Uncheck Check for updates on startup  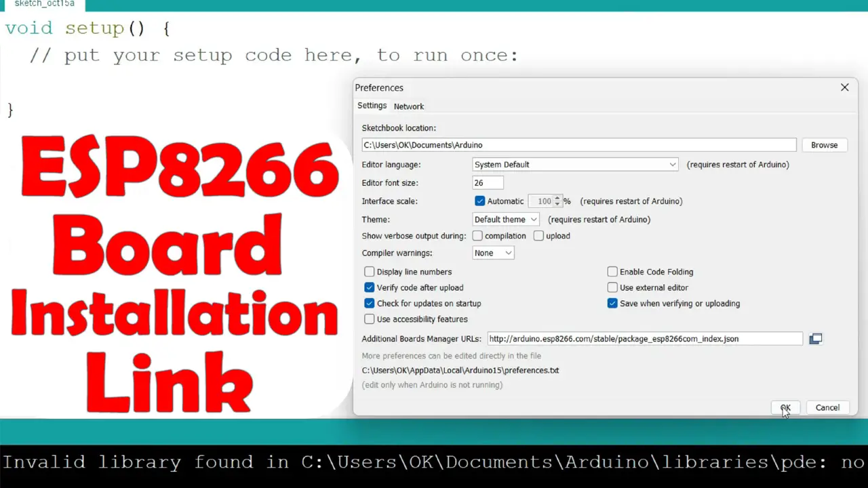(x=370, y=304)
